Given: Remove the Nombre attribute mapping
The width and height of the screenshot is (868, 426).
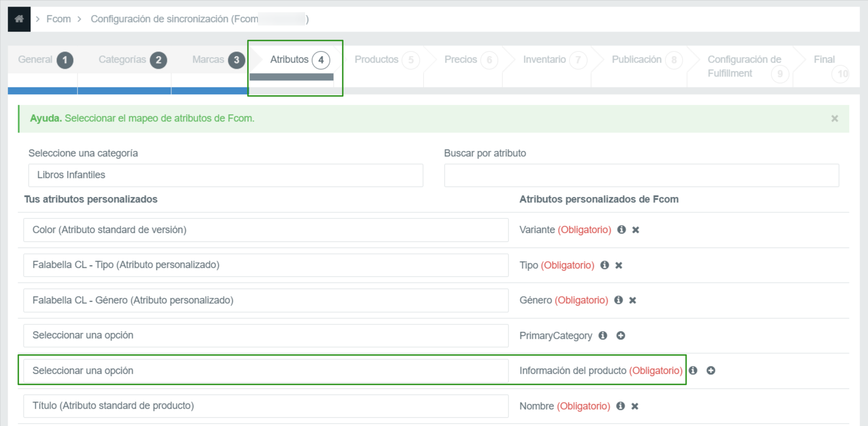Looking at the screenshot, I should click(x=634, y=406).
